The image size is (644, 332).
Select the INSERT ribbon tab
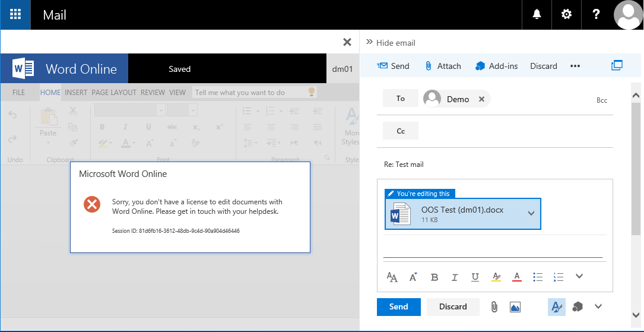(76, 93)
